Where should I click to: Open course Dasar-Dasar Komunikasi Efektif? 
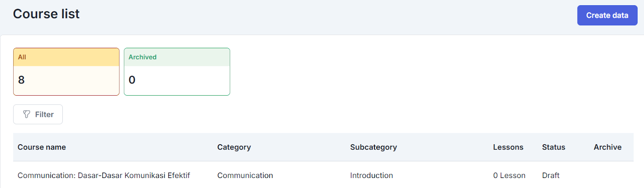point(104,176)
